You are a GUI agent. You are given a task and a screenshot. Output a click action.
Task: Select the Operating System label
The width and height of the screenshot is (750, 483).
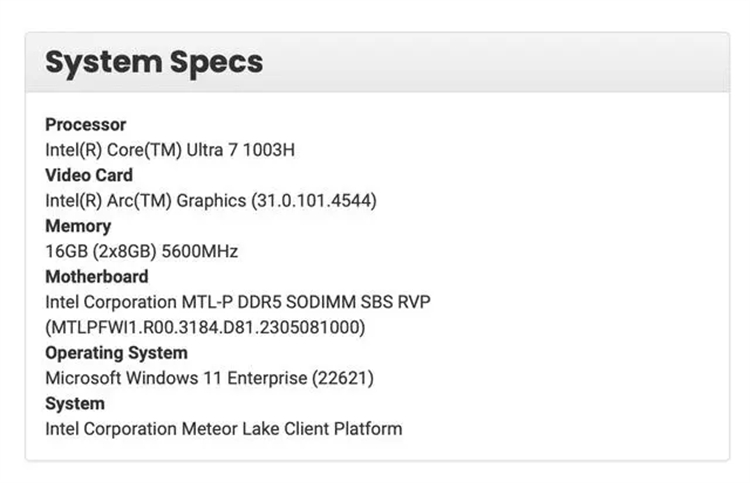click(116, 353)
